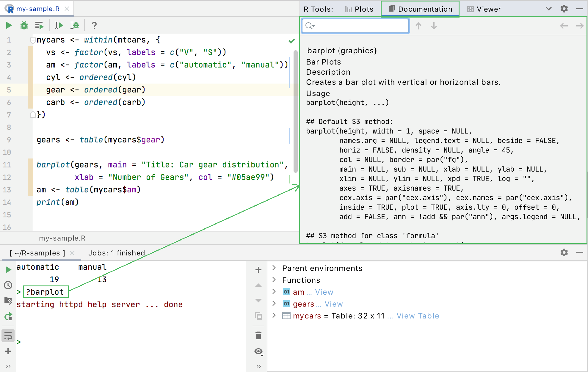Expand the Functions tree node
This screenshot has width=588, height=372.
point(274,280)
